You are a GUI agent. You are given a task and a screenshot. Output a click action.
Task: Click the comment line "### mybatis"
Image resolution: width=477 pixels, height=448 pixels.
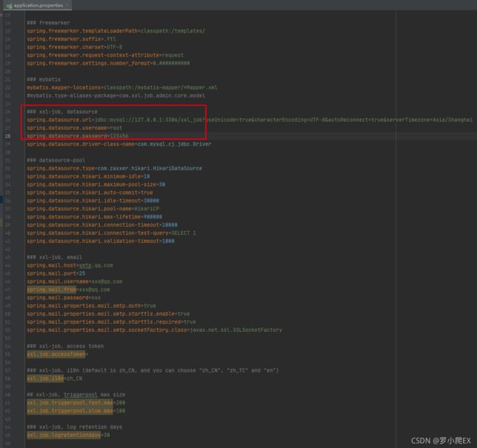click(43, 79)
